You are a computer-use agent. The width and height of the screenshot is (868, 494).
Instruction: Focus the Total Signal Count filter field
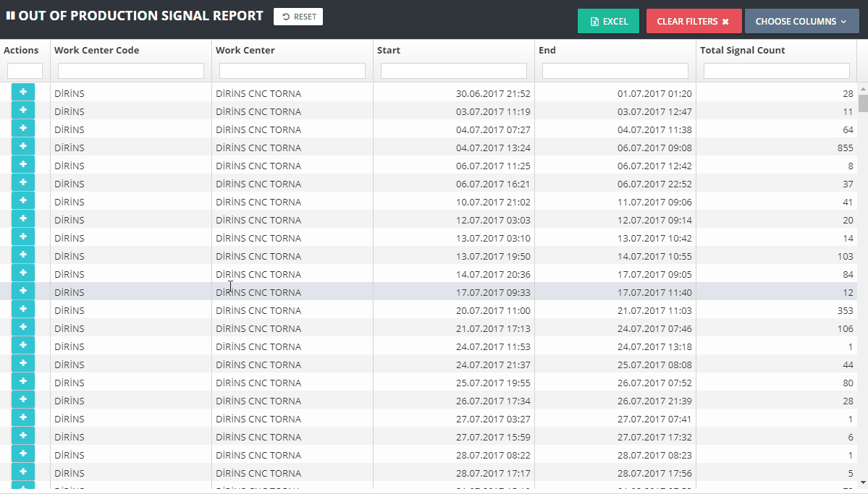click(777, 71)
